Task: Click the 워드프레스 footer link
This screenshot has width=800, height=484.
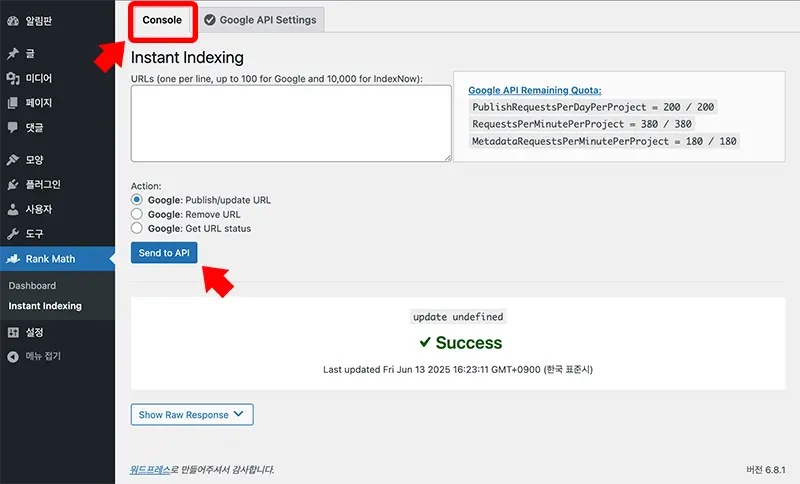Action: (149, 469)
